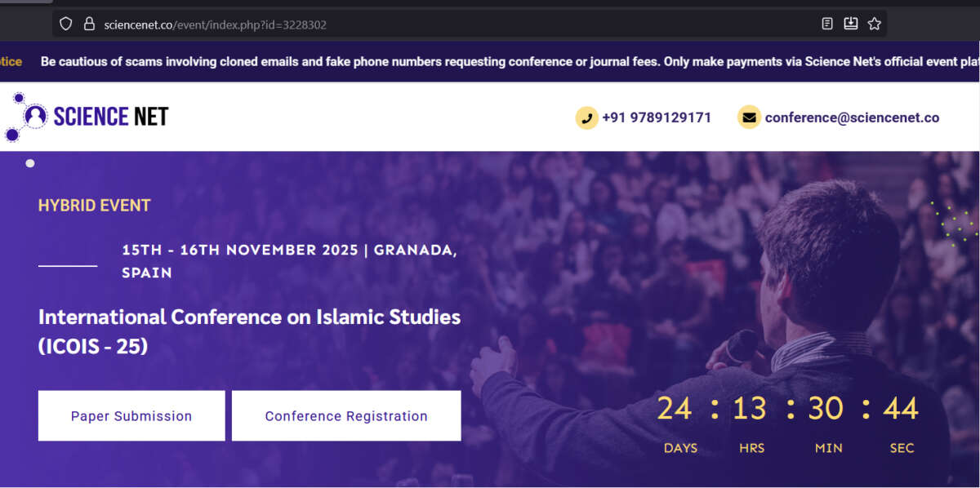
Task: Bookmark this page with the star icon
Action: [x=874, y=24]
